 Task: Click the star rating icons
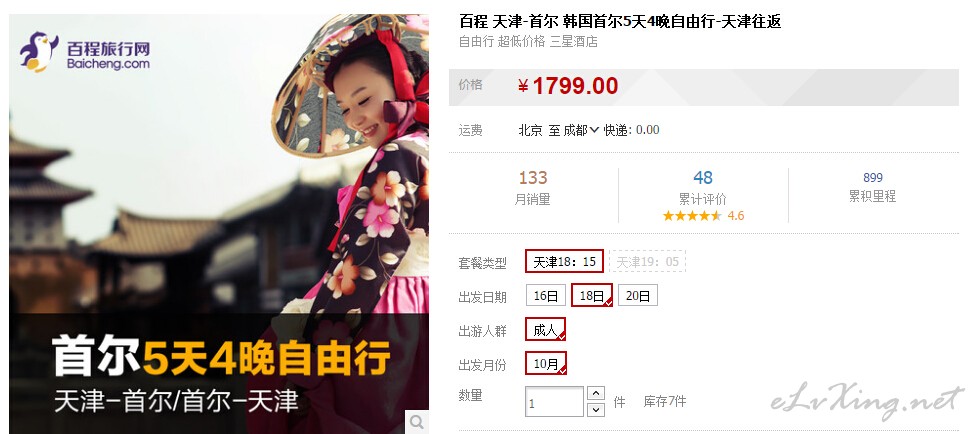tap(692, 216)
